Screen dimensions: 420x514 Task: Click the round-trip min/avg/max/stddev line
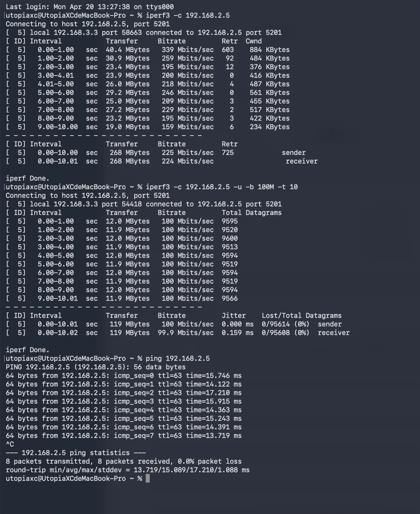click(x=127, y=470)
